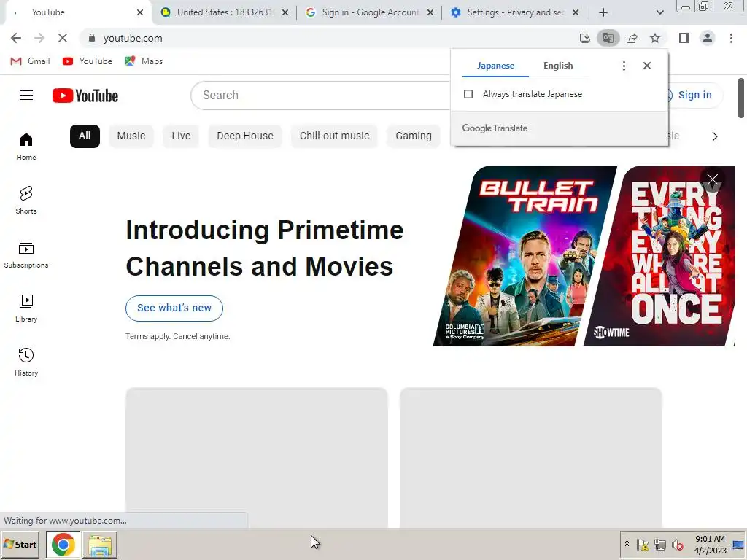
Task: Stop loading the page
Action: (63, 38)
